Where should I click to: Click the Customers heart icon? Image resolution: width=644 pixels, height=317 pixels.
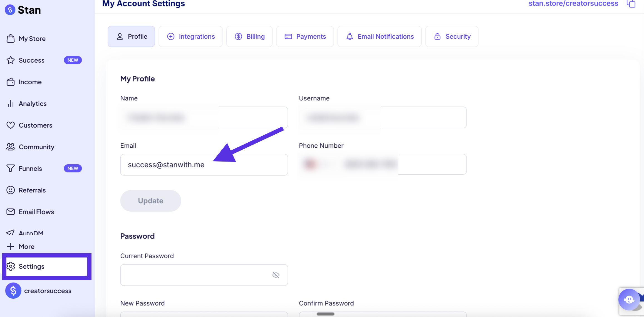[x=11, y=125]
